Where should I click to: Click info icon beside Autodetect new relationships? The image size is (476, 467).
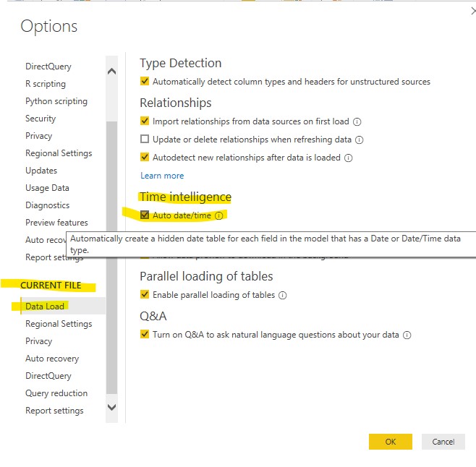(348, 158)
